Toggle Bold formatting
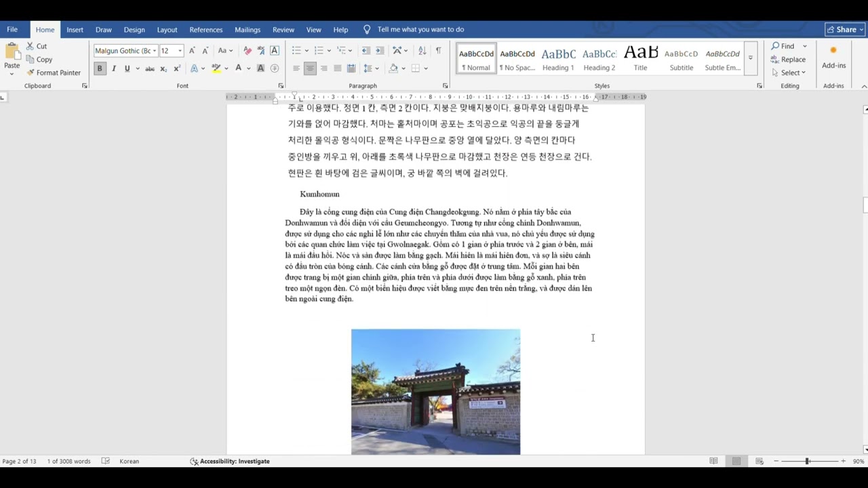868x488 pixels. pyautogui.click(x=100, y=68)
